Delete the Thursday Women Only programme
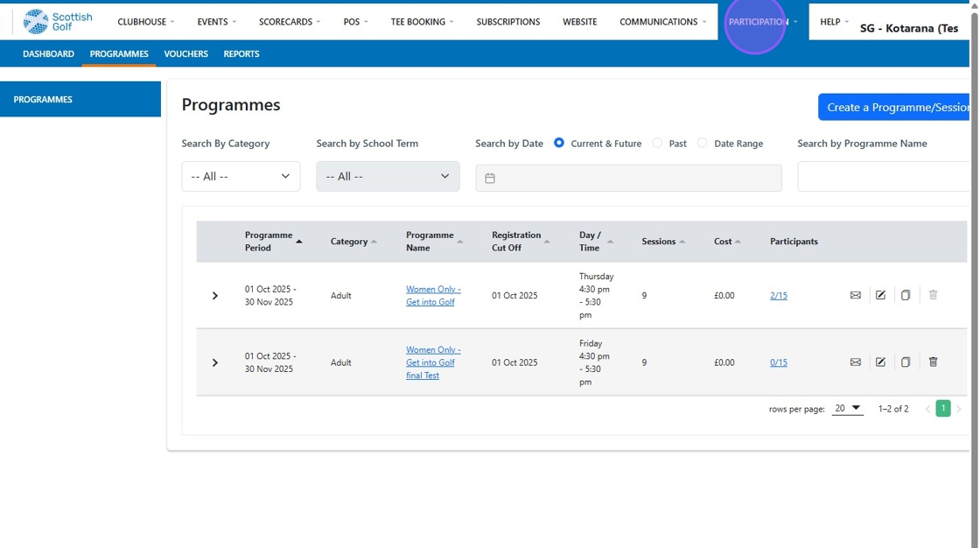This screenshot has height=548, width=980. [x=933, y=295]
